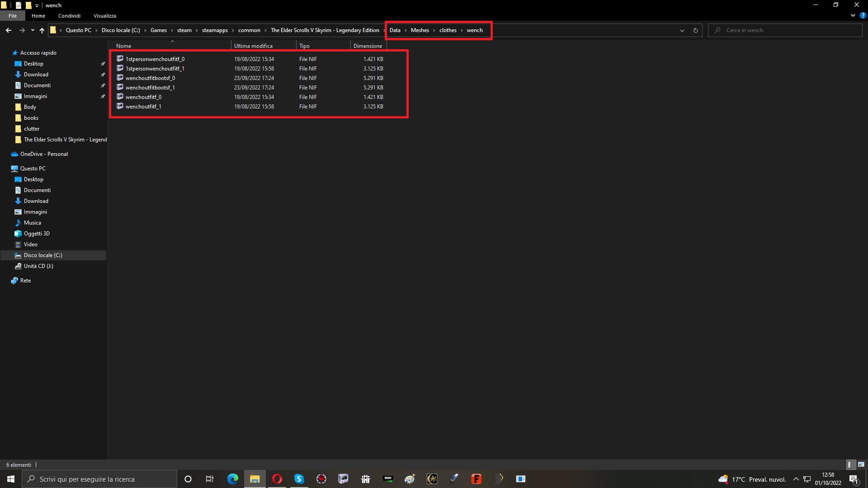This screenshot has height=488, width=868.
Task: Select the wenchoutfitbootsf_0 file
Action: [x=150, y=78]
